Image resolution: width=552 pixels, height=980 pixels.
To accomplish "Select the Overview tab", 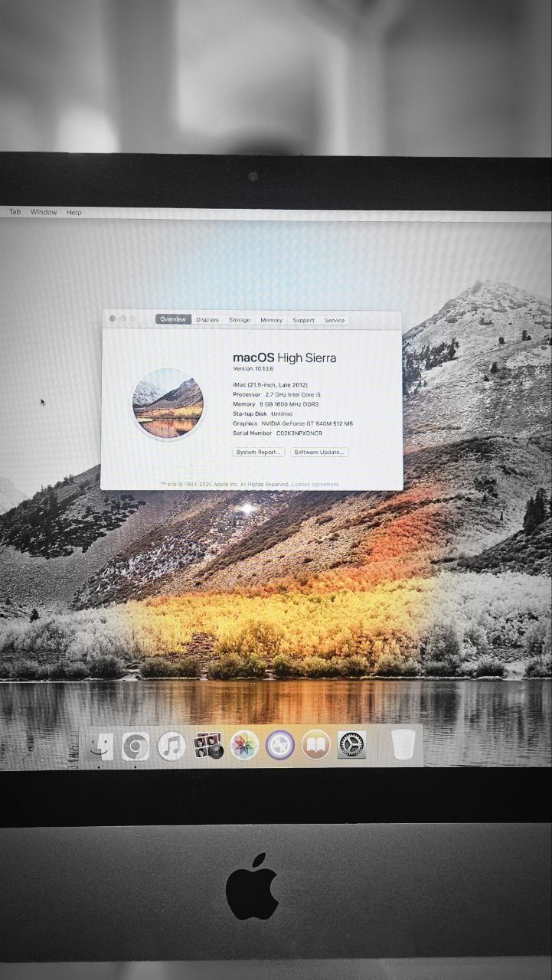I will click(173, 319).
